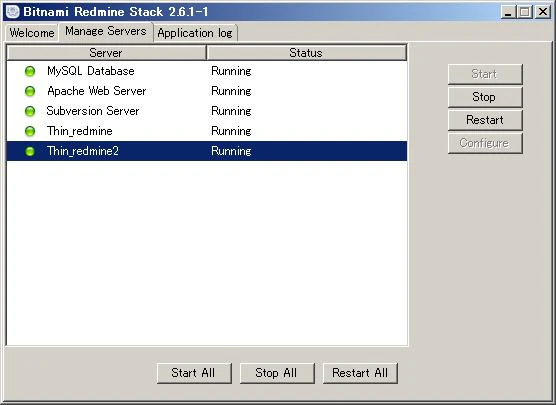Click the Running status of Subversion Server
This screenshot has width=556, height=405.
[x=231, y=111]
